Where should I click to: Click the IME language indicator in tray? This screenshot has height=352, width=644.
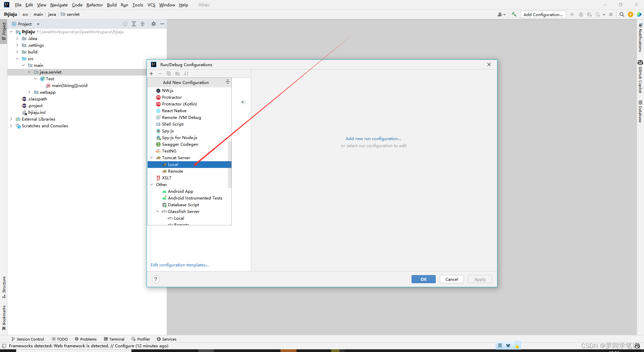(500, 346)
